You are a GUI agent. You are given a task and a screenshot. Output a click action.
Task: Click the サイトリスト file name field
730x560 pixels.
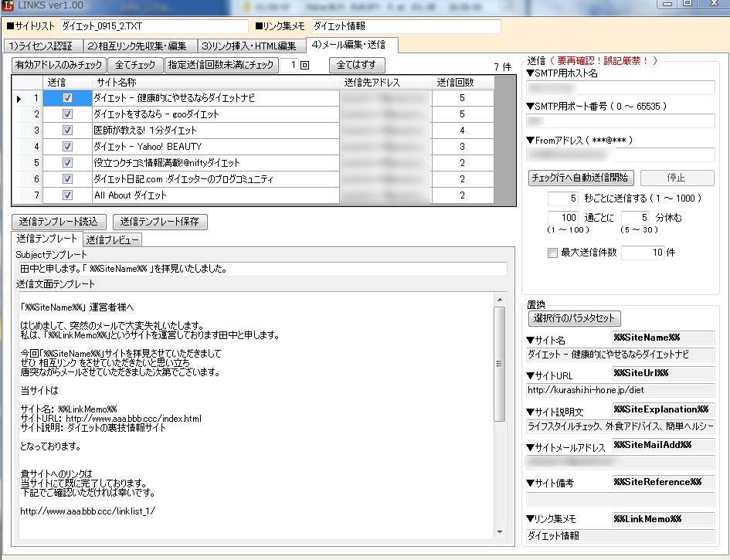click(154, 26)
